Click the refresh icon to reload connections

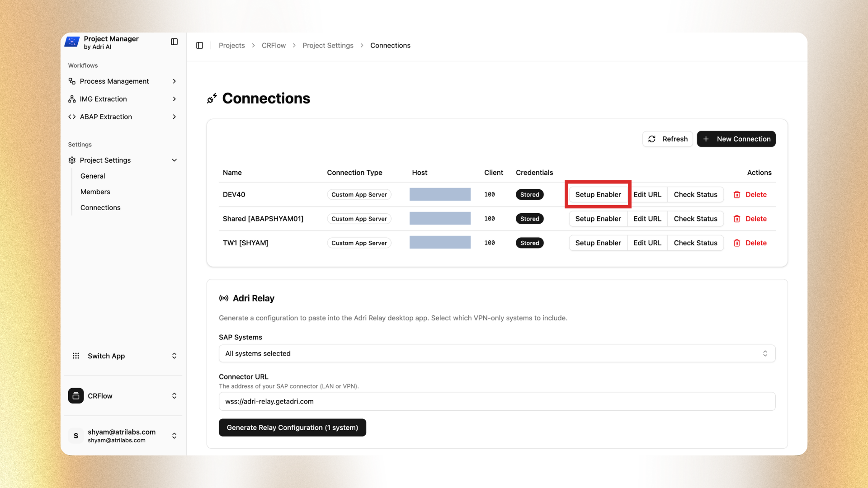click(652, 139)
